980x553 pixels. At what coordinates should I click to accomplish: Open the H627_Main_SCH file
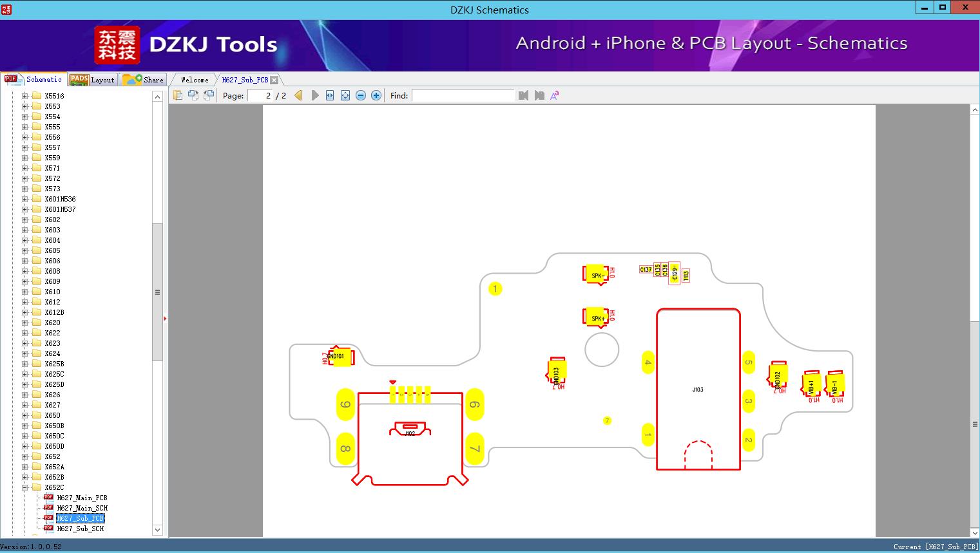tap(82, 508)
